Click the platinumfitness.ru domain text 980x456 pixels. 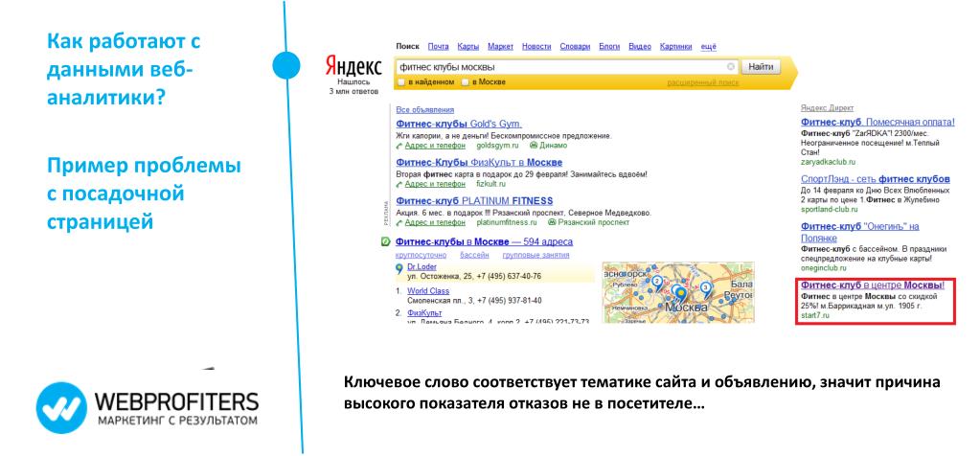tap(506, 222)
